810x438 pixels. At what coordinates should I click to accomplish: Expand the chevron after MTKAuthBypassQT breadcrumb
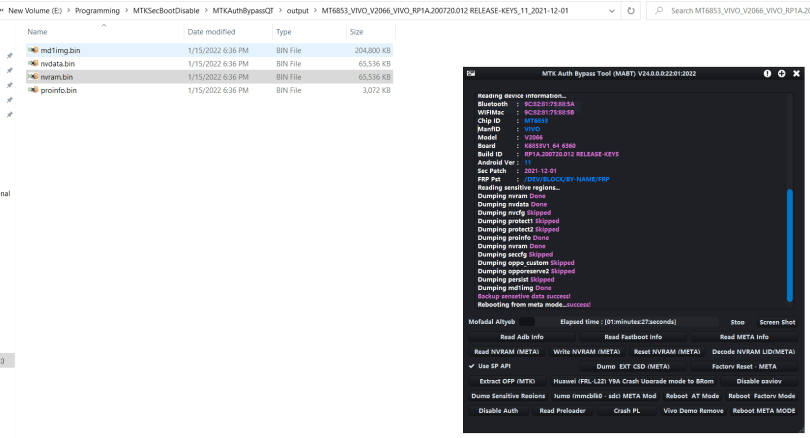pos(280,10)
